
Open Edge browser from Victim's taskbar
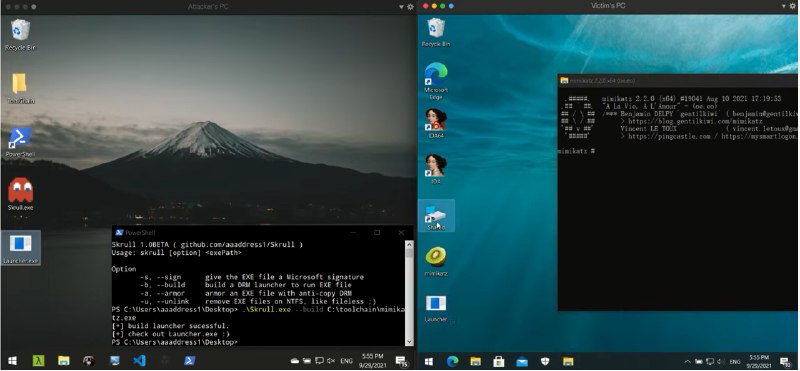click(452, 361)
